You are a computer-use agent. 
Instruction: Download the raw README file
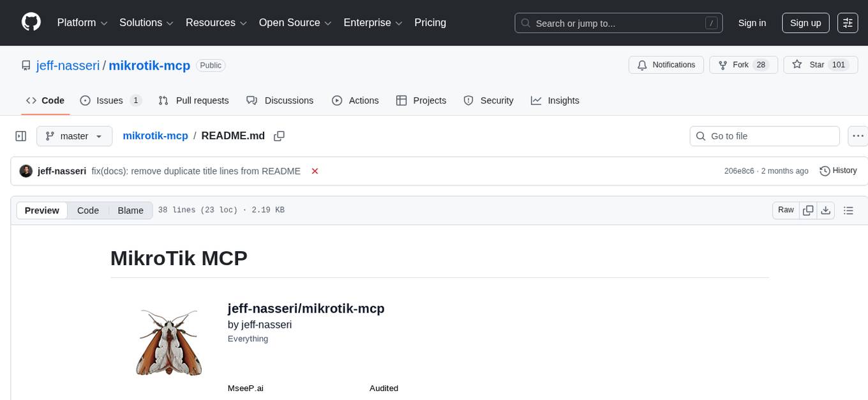pyautogui.click(x=826, y=210)
